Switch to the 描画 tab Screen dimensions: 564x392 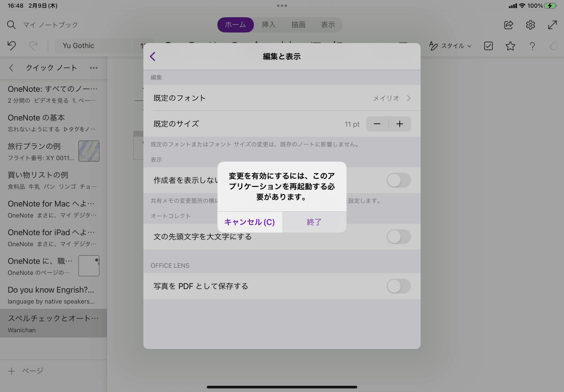[x=298, y=25]
